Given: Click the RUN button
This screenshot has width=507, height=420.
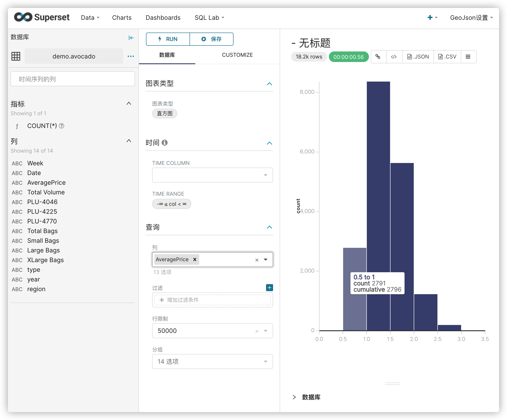Looking at the screenshot, I should click(168, 39).
